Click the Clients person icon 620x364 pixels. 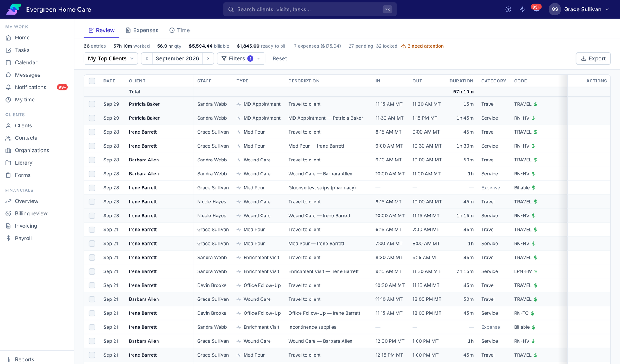[9, 125]
